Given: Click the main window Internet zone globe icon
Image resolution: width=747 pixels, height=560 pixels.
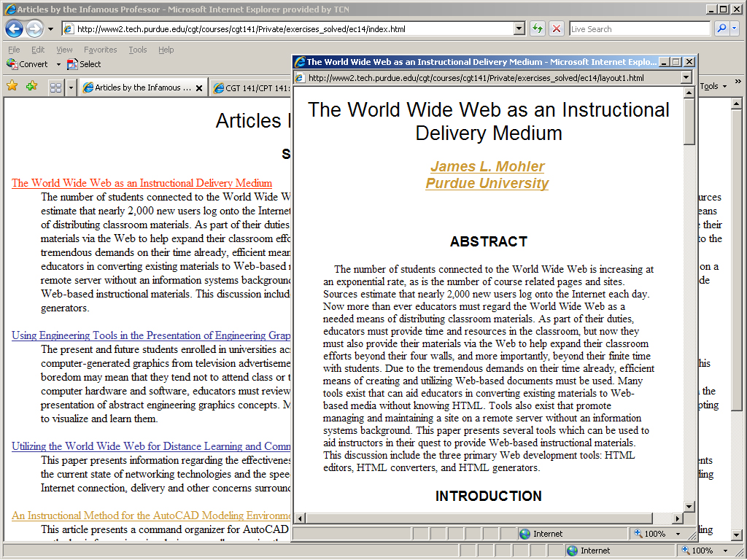Looking at the screenshot, I should (x=572, y=551).
